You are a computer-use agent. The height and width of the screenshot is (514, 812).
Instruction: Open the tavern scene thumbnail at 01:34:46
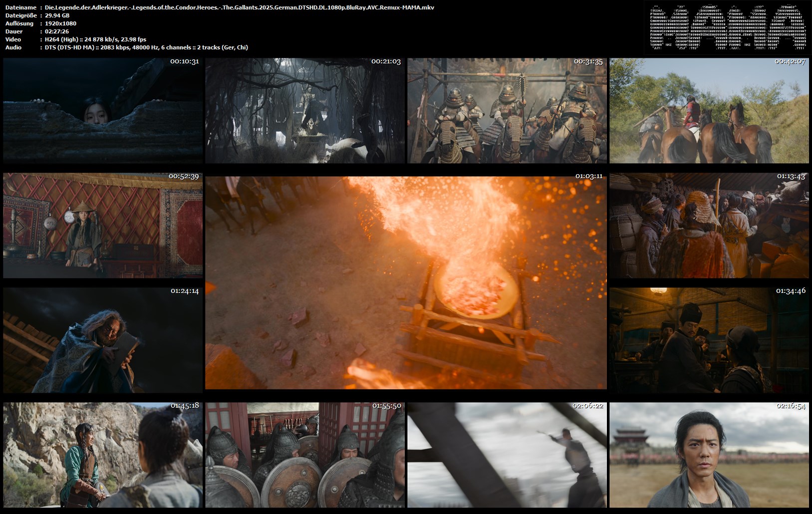[709, 340]
